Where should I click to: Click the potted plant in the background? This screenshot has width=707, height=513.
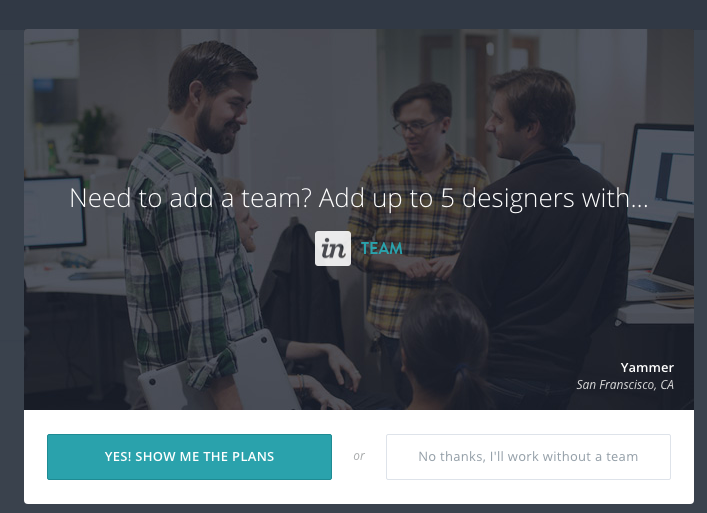click(x=92, y=133)
